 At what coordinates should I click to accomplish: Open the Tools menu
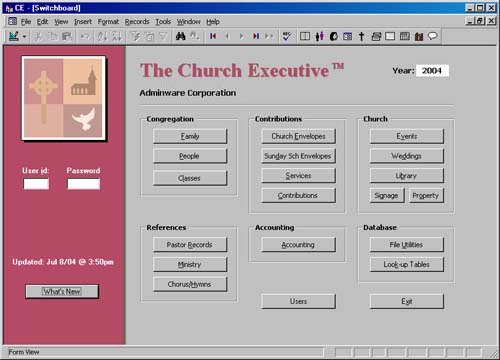coord(163,22)
